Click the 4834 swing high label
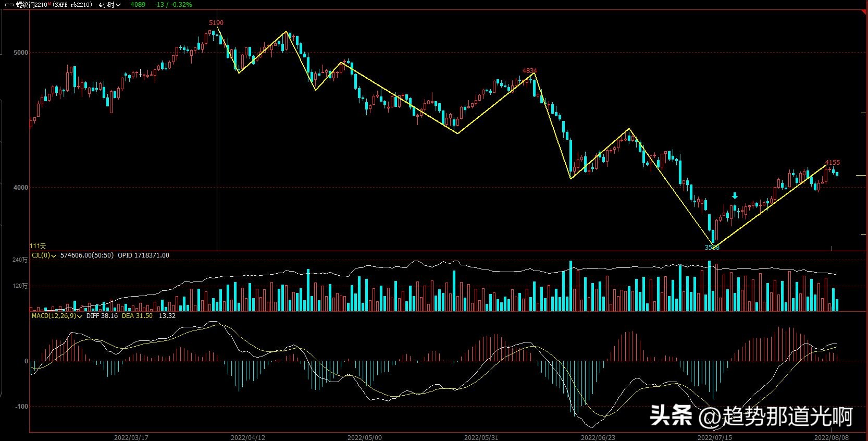Image resolution: width=868 pixels, height=441 pixels. pyautogui.click(x=530, y=70)
